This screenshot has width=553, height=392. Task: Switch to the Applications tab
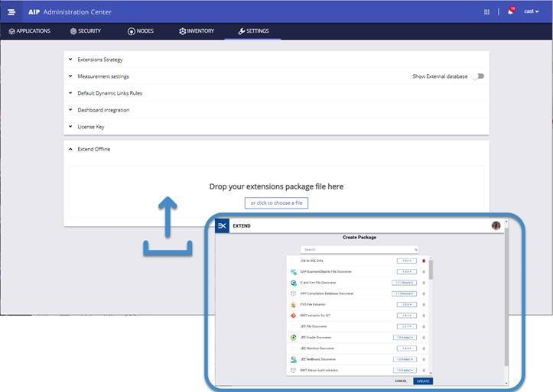pyautogui.click(x=29, y=31)
